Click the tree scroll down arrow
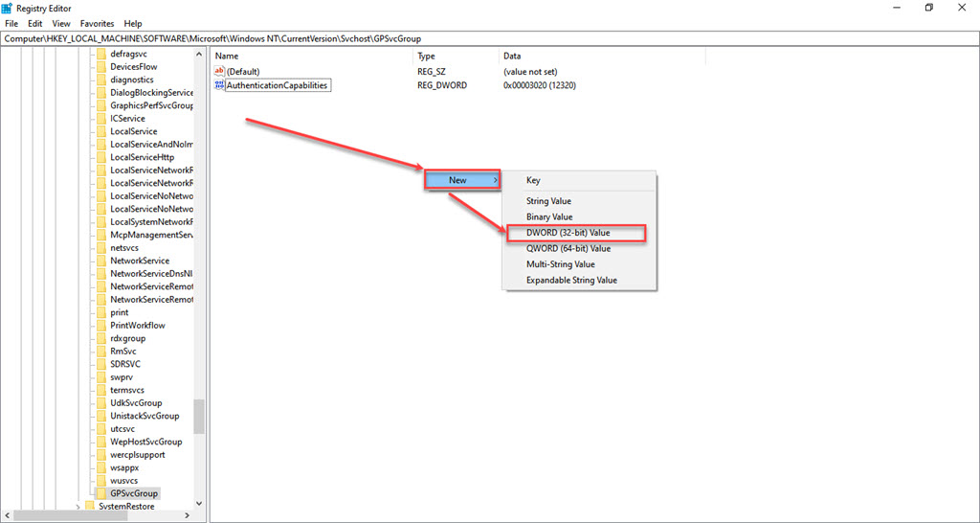Image resolution: width=980 pixels, height=523 pixels. [199, 504]
